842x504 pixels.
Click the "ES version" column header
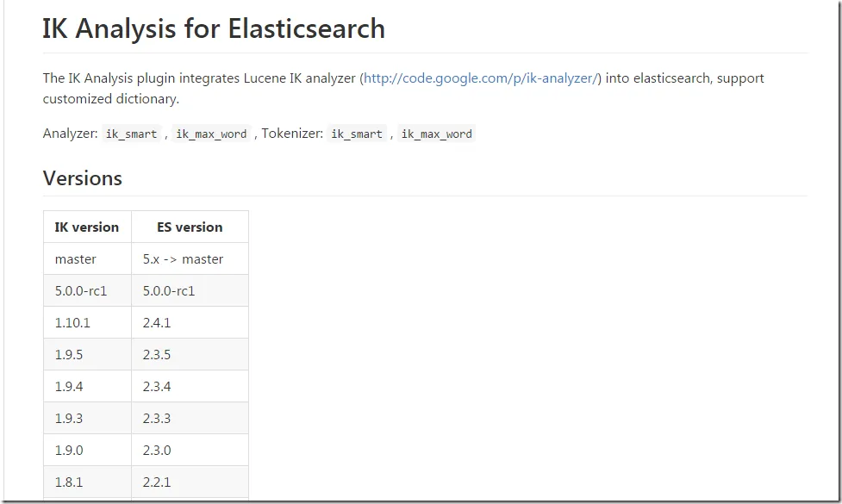pyautogui.click(x=190, y=227)
